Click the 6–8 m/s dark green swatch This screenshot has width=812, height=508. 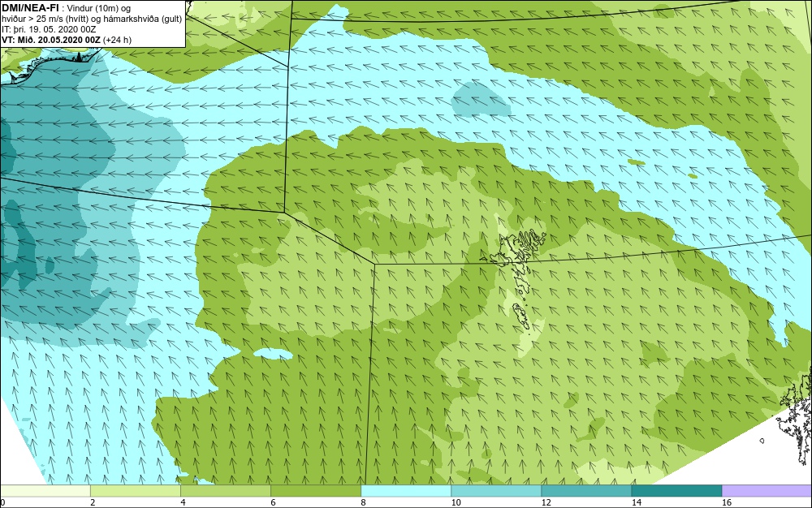[316, 491]
